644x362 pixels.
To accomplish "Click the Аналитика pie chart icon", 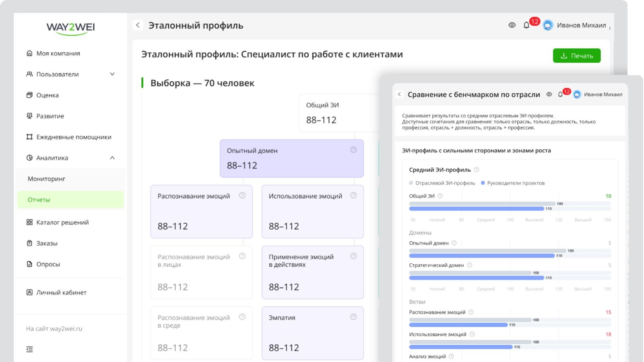I will tap(29, 158).
